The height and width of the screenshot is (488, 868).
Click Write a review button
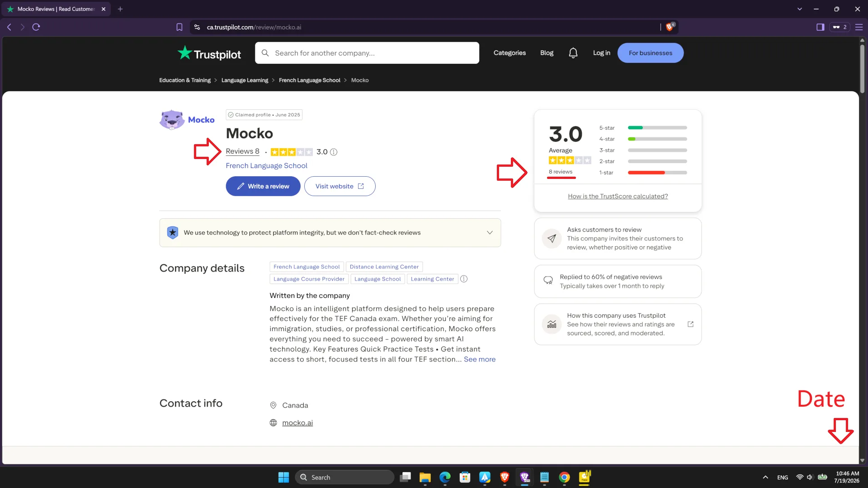263,186
